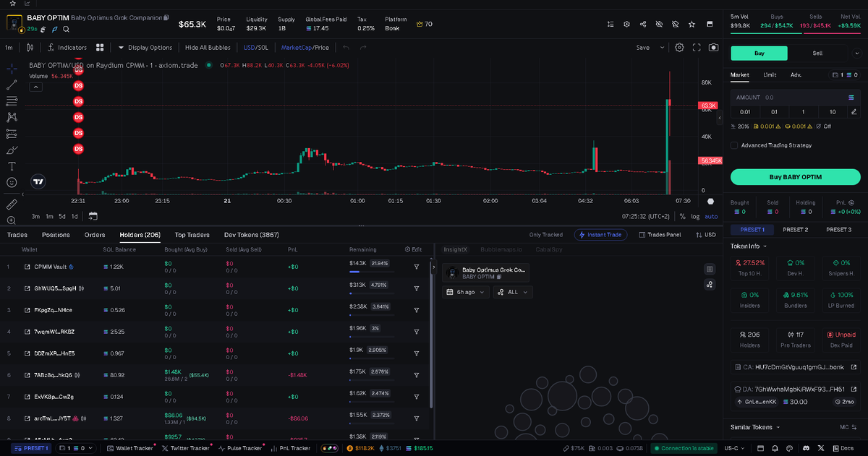The height and width of the screenshot is (456, 868).
Task: Click Hide All Bubbles
Action: tap(208, 48)
